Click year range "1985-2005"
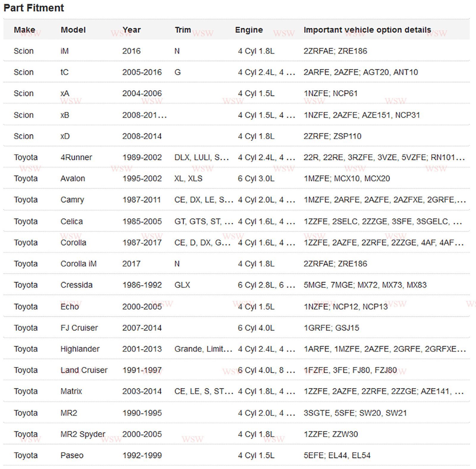Image resolution: width=476 pixels, height=469 pixels. 142,222
